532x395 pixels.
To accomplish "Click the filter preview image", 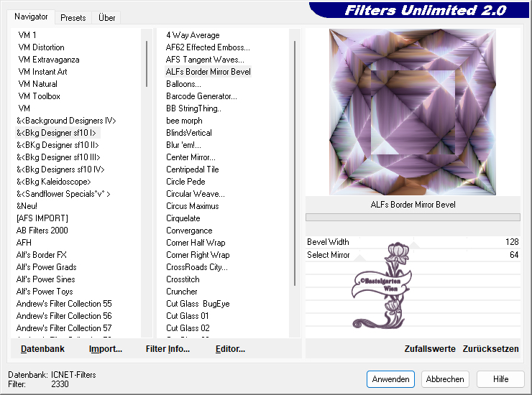I will (x=412, y=111).
